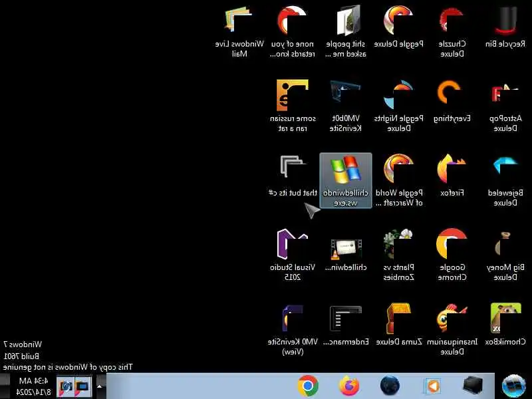The width and height of the screenshot is (532, 399).
Task: Select the Visual Studio 2015 shortcut
Action: (x=293, y=255)
